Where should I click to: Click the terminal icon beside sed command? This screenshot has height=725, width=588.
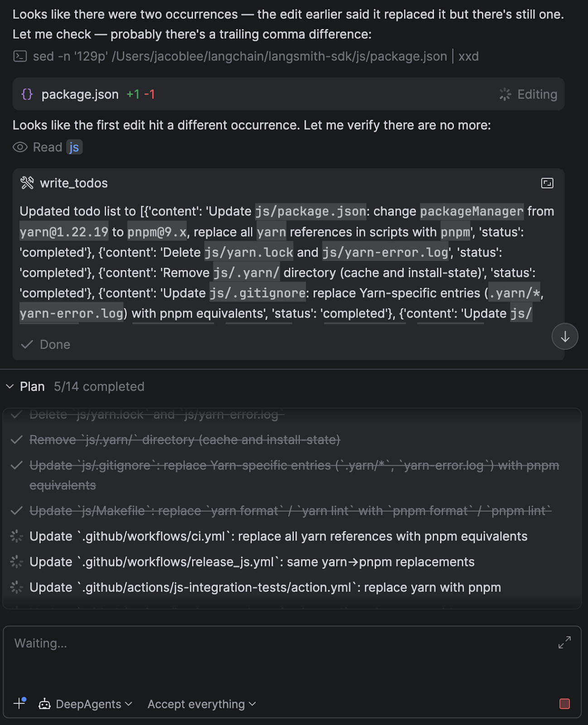(20, 56)
